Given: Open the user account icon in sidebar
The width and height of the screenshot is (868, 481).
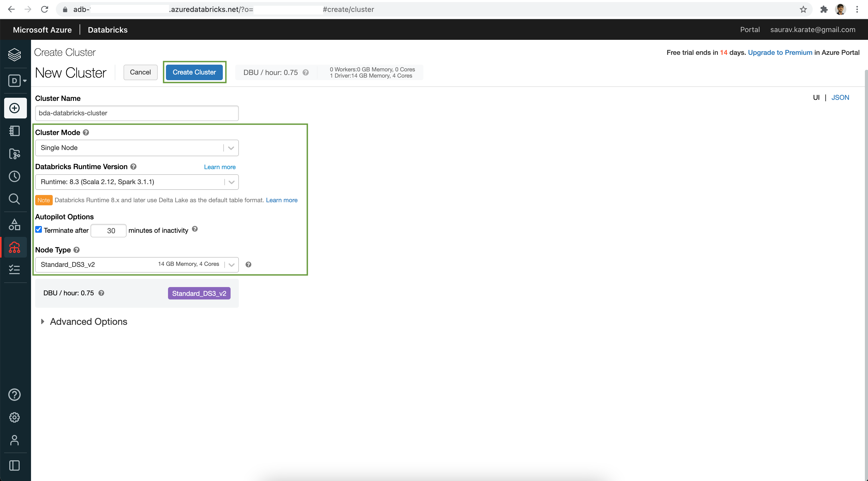Looking at the screenshot, I should click(x=14, y=440).
